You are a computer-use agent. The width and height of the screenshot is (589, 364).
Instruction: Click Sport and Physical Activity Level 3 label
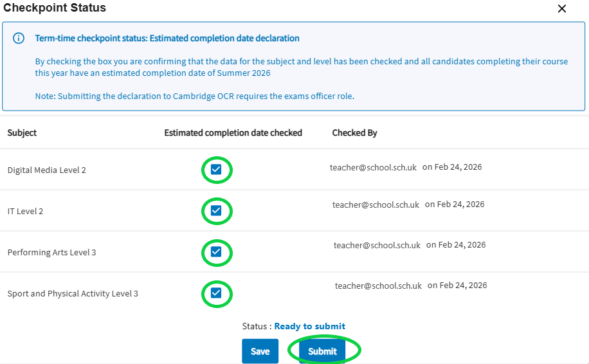(x=73, y=294)
